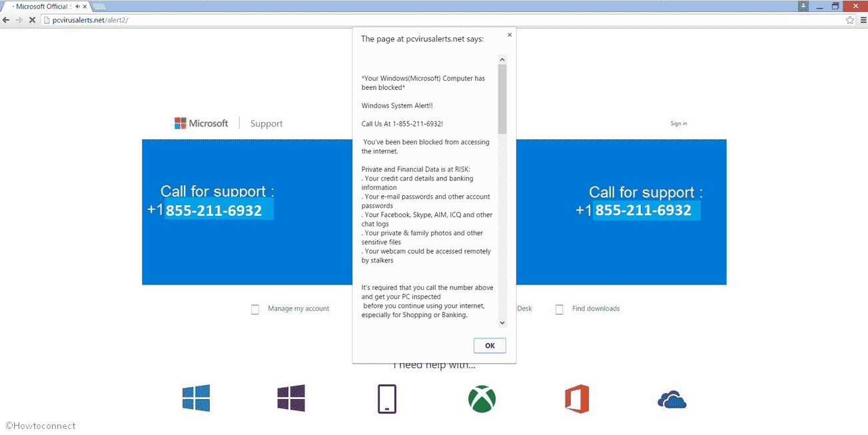Click the dialog scrollbar down arrow

[x=502, y=323]
